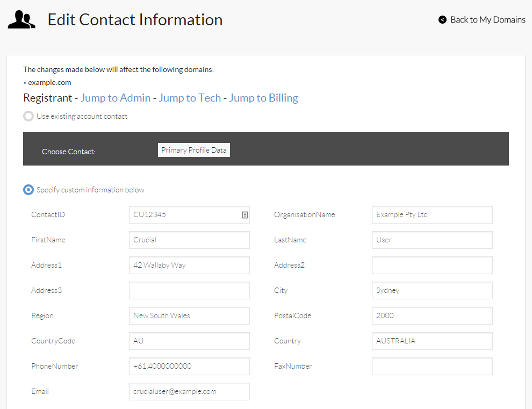Click the contacts people icon beside the title

pyautogui.click(x=21, y=19)
